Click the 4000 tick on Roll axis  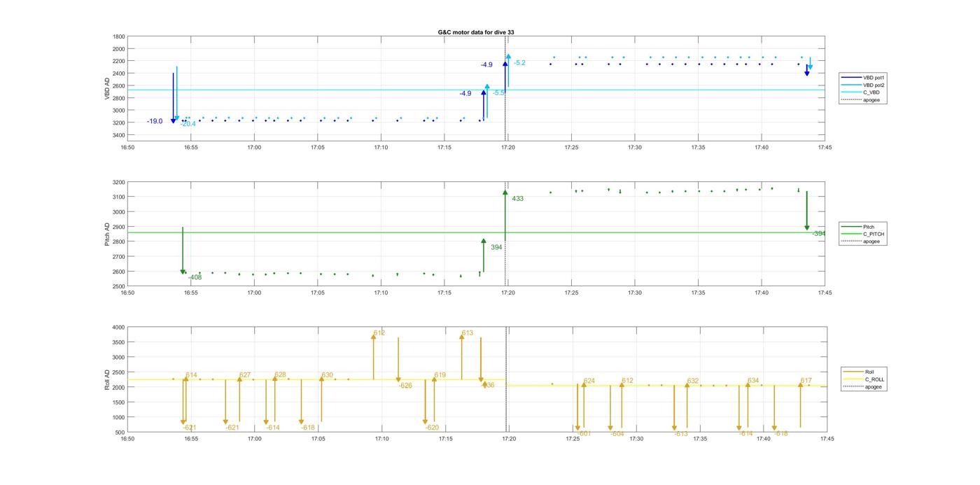point(119,327)
